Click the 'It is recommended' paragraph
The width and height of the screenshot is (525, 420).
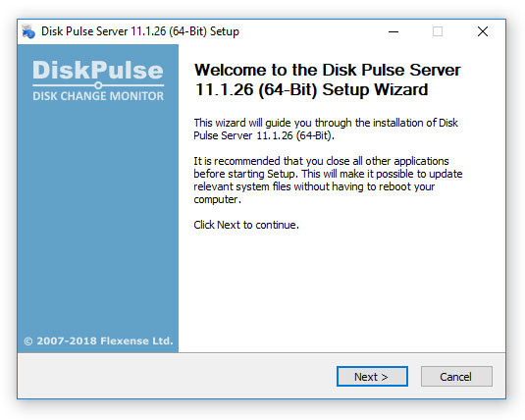(x=328, y=180)
